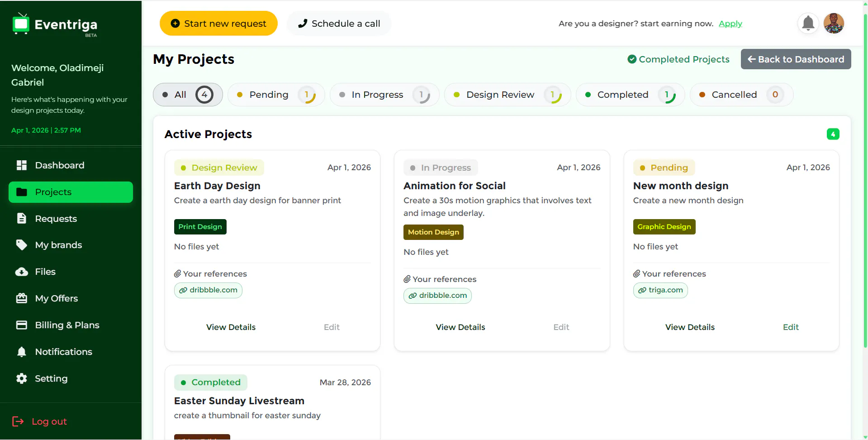Click the Billing credit card icon
The height and width of the screenshot is (440, 868).
(x=22, y=325)
